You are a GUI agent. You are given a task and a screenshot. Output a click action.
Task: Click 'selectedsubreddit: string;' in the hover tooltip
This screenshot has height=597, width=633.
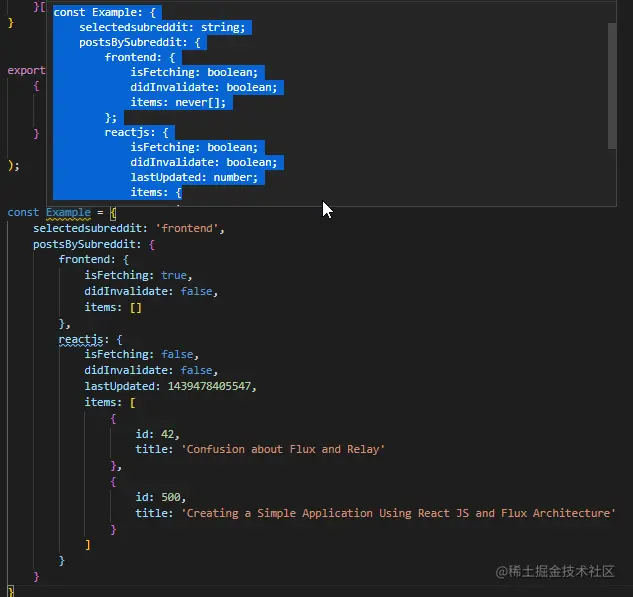(x=162, y=27)
